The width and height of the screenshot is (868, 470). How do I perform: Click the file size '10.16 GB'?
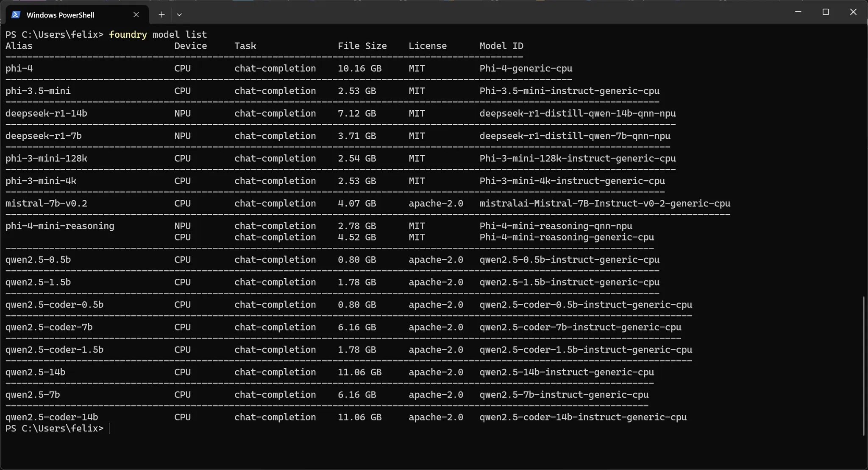(360, 68)
